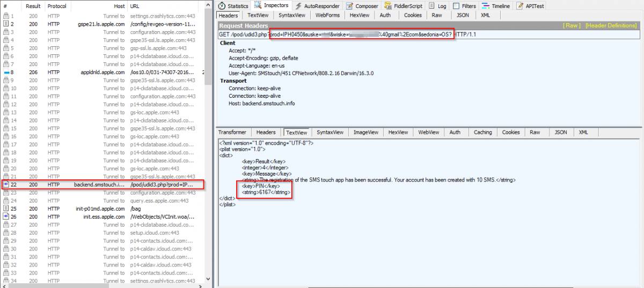
Task: Click the APITest tab icon
Action: click(x=520, y=6)
